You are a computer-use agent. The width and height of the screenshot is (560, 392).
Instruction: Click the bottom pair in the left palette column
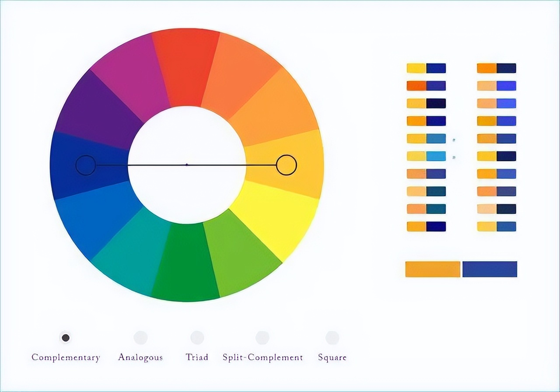pyautogui.click(x=426, y=226)
